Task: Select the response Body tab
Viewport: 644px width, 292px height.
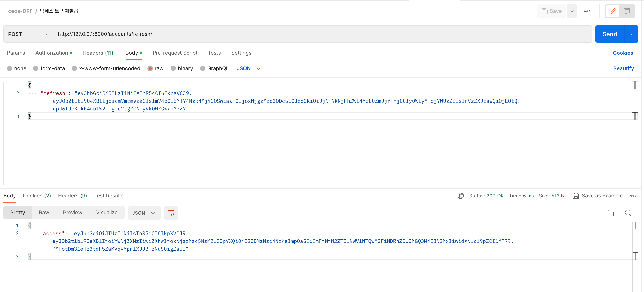Action: coord(9,196)
